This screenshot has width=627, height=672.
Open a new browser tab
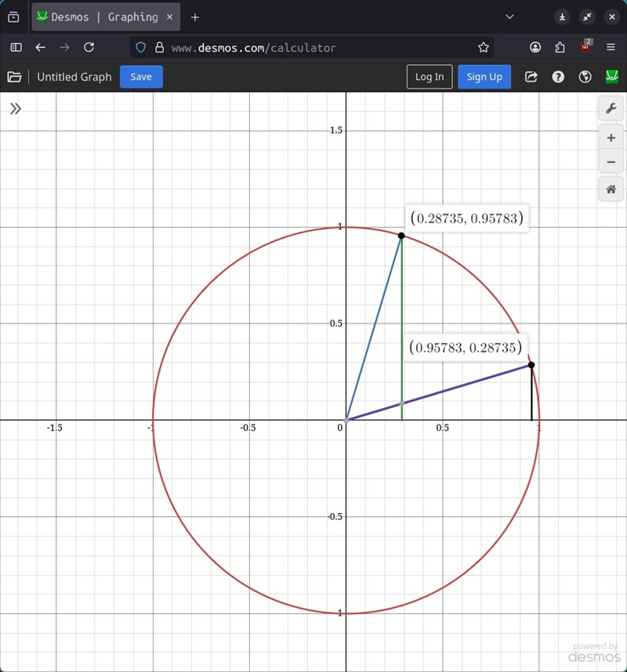click(x=195, y=16)
